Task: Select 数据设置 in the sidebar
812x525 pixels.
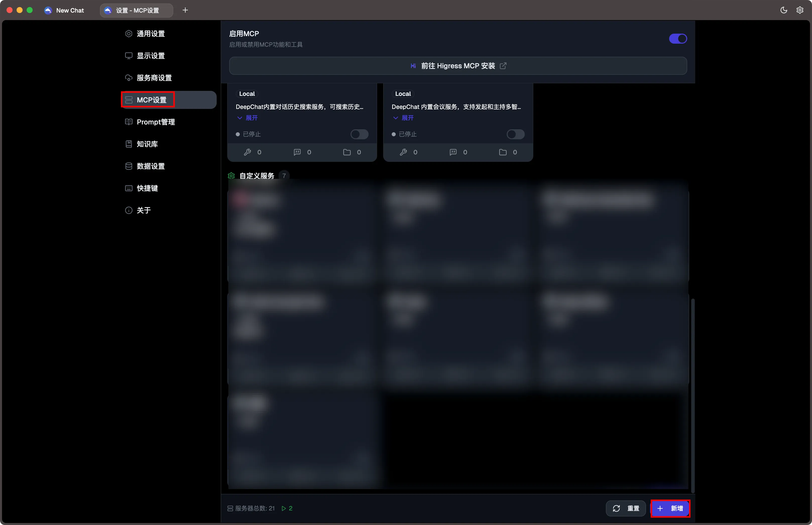Action: [150, 166]
